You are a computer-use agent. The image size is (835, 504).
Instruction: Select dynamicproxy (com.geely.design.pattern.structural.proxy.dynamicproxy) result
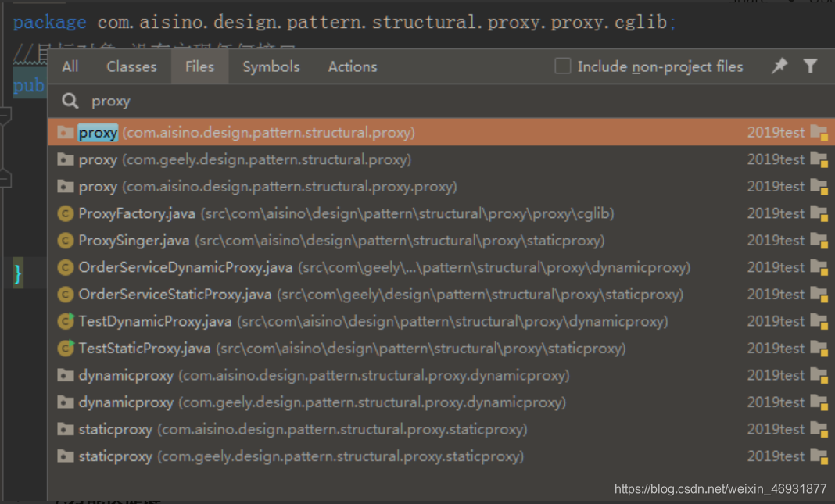click(442, 402)
